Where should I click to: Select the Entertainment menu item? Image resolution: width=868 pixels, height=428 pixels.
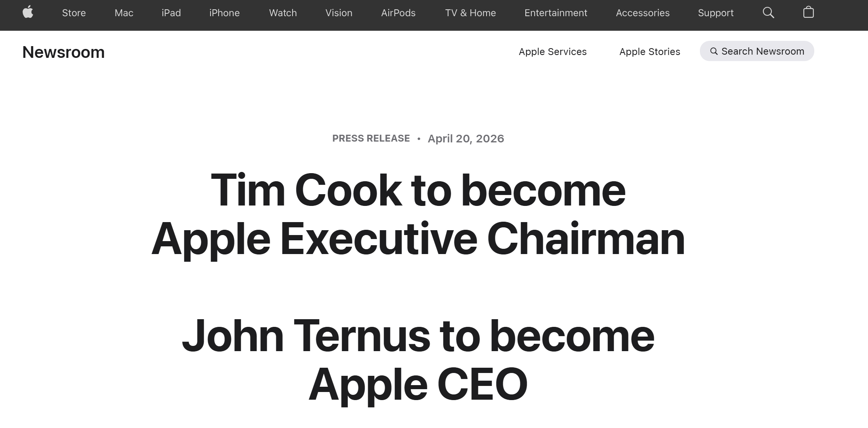556,13
